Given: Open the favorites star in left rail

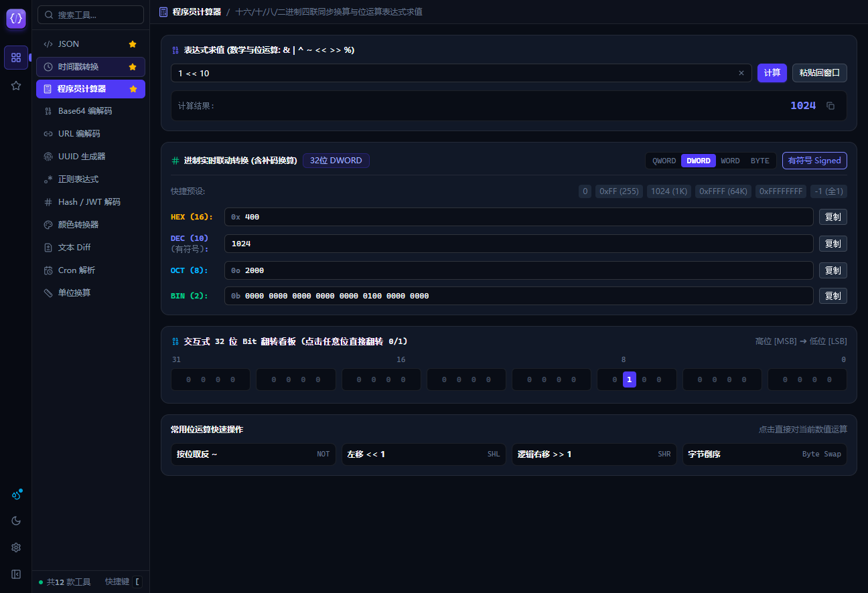Looking at the screenshot, I should click(x=16, y=86).
